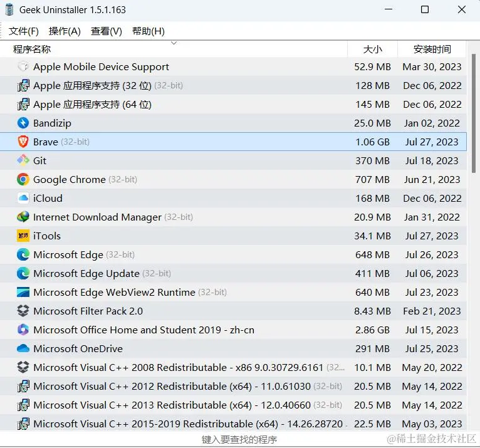480x448 pixels.
Task: Click the Jul 18, 2023 date for Git
Action: click(x=432, y=160)
